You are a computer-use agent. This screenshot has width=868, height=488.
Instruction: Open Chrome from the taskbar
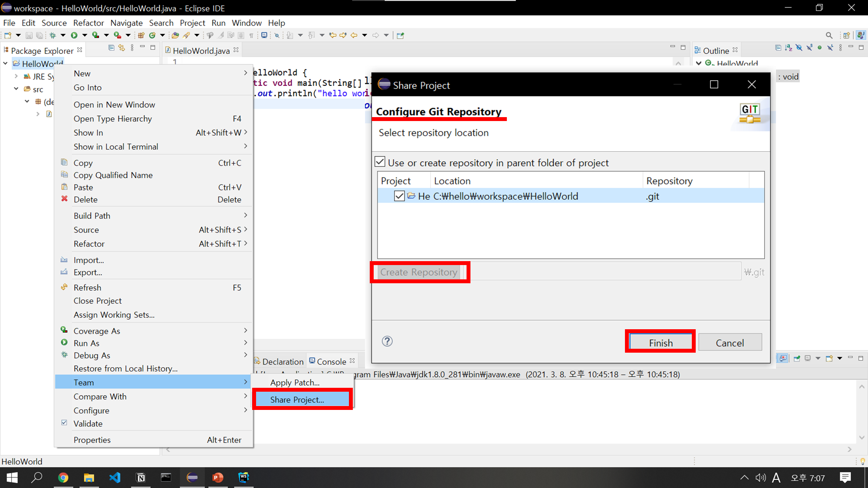tap(63, 478)
